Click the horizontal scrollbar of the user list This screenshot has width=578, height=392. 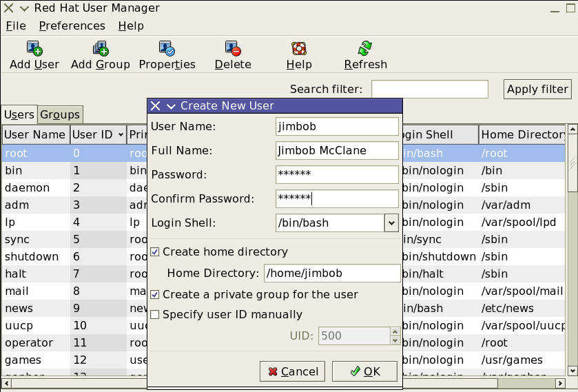283,383
